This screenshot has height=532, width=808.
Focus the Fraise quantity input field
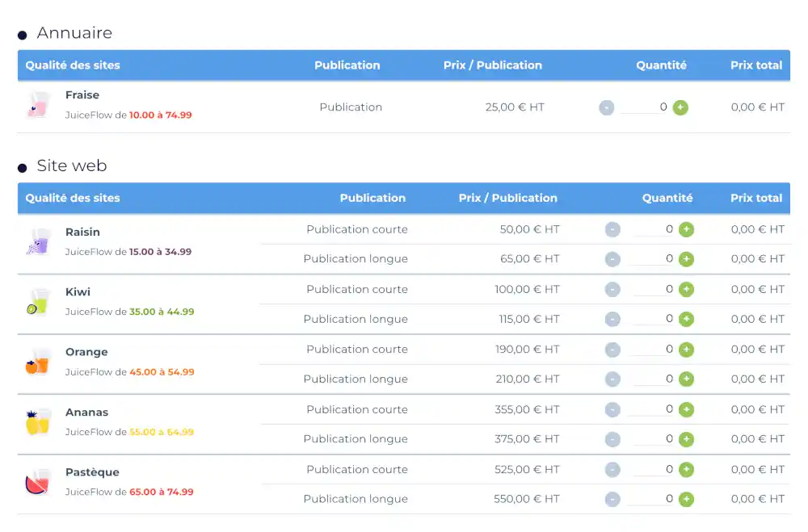(644, 107)
